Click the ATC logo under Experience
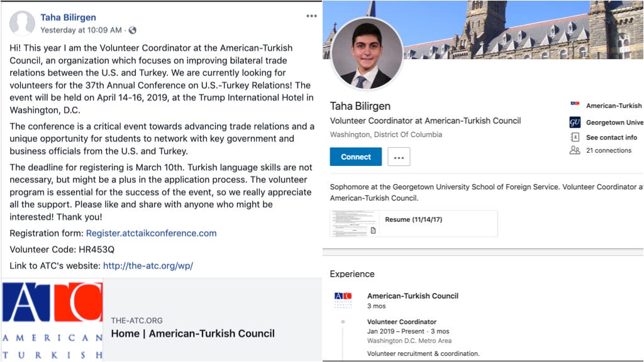This screenshot has height=362, width=644. (343, 300)
